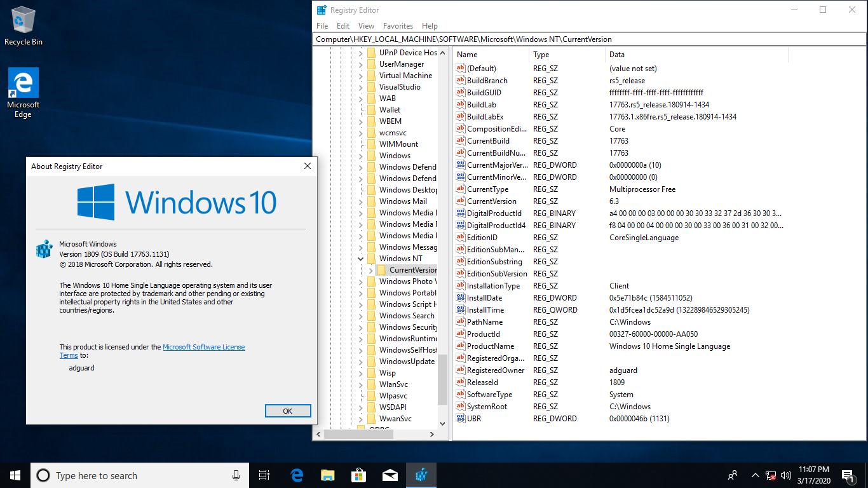Show hidden tray icons chevron
Screen dimensions: 868x488
click(x=755, y=475)
